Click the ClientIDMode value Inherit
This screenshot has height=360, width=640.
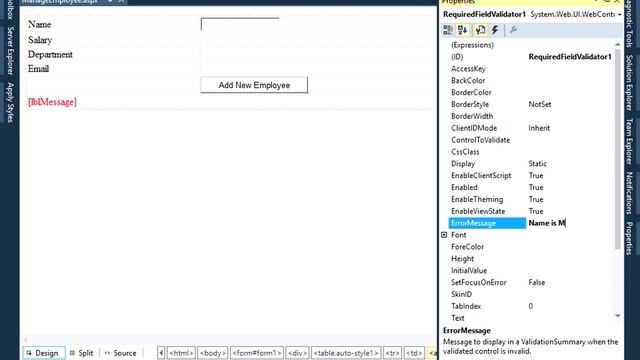pyautogui.click(x=539, y=128)
